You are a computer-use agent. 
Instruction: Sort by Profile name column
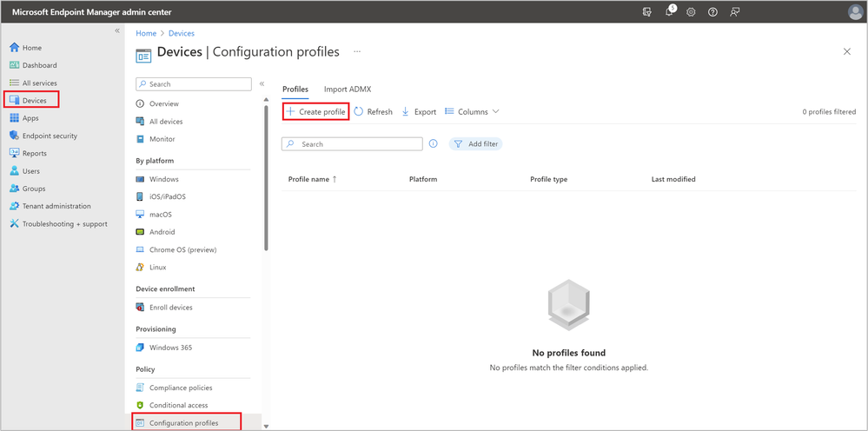point(313,179)
